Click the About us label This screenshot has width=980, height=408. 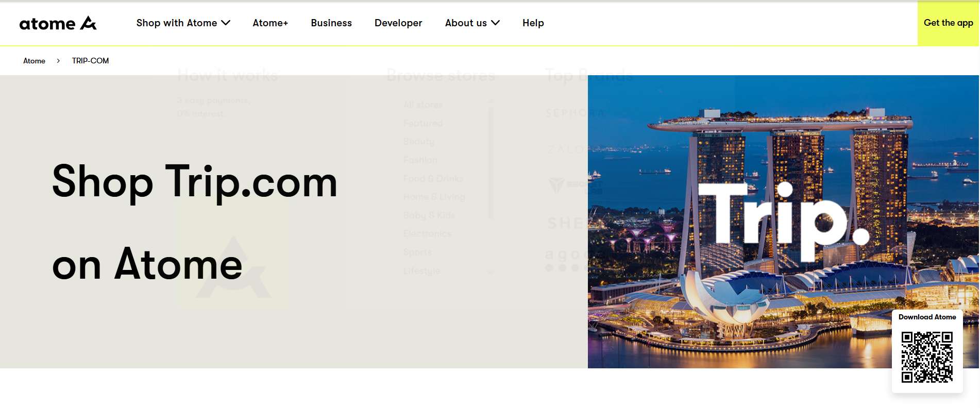466,23
